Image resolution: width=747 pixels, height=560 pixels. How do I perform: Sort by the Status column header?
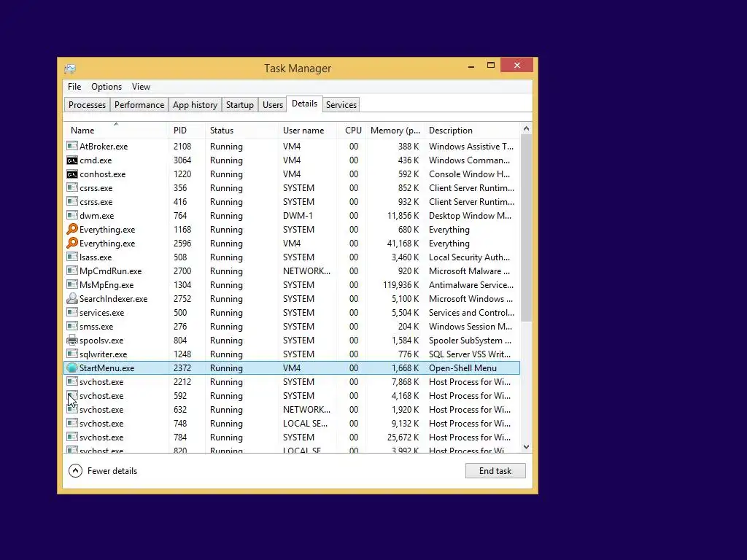[241, 130]
